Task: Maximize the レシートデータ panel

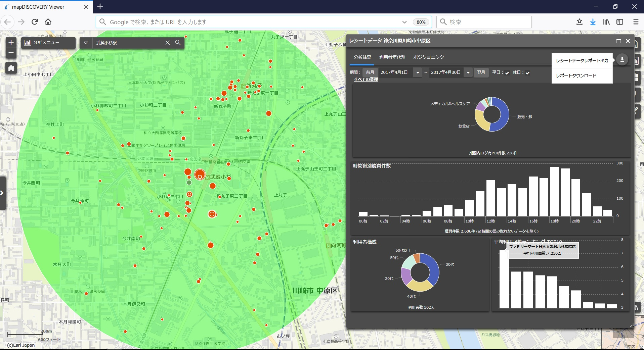Action: click(x=618, y=41)
